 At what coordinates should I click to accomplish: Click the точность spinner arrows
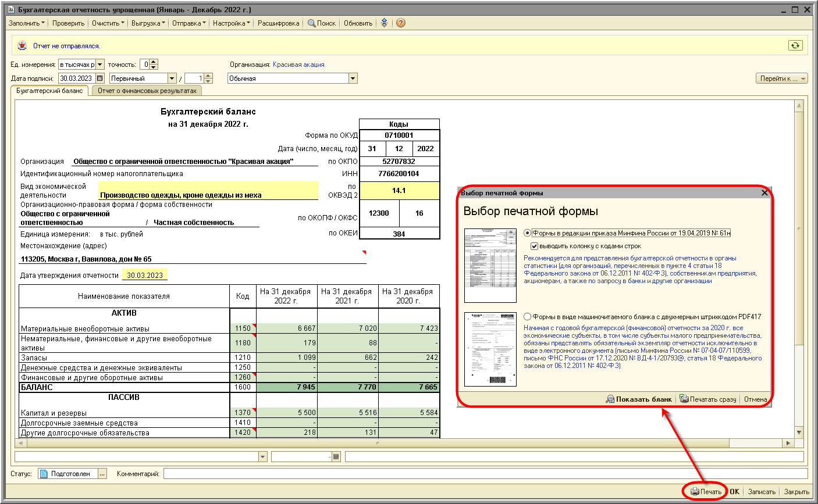[x=154, y=65]
